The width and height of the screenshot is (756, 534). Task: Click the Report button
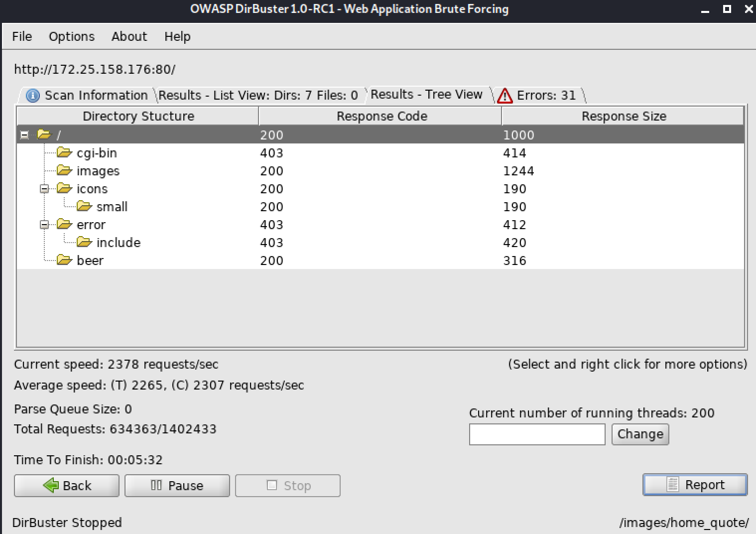[695, 485]
